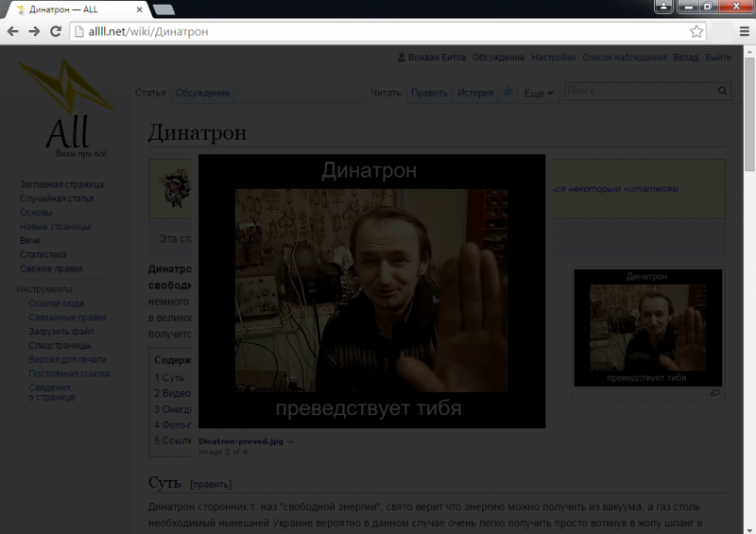
Task: Go forward with the browser forward arrow
Action: (34, 31)
